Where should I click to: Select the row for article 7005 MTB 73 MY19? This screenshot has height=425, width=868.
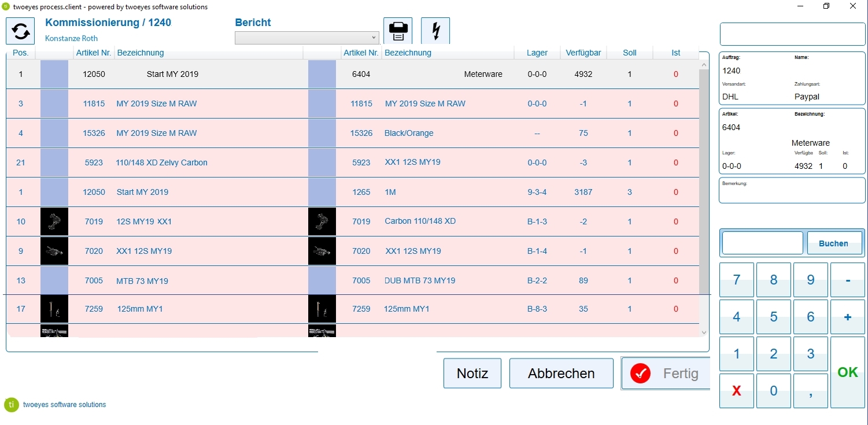click(x=202, y=280)
